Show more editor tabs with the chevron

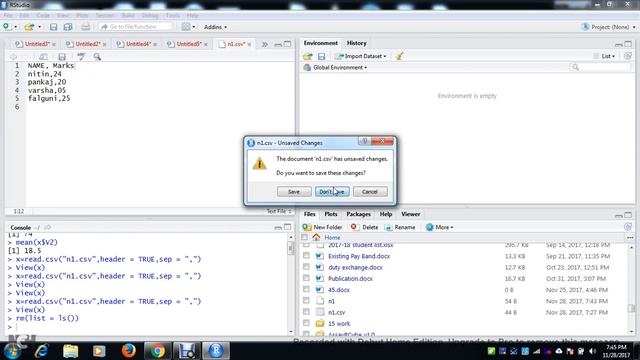(264, 44)
